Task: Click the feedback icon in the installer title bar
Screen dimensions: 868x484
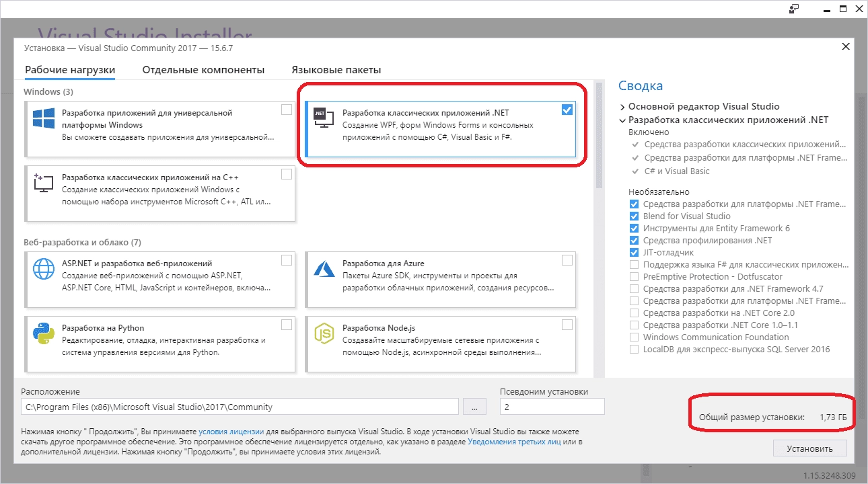Action: click(795, 9)
